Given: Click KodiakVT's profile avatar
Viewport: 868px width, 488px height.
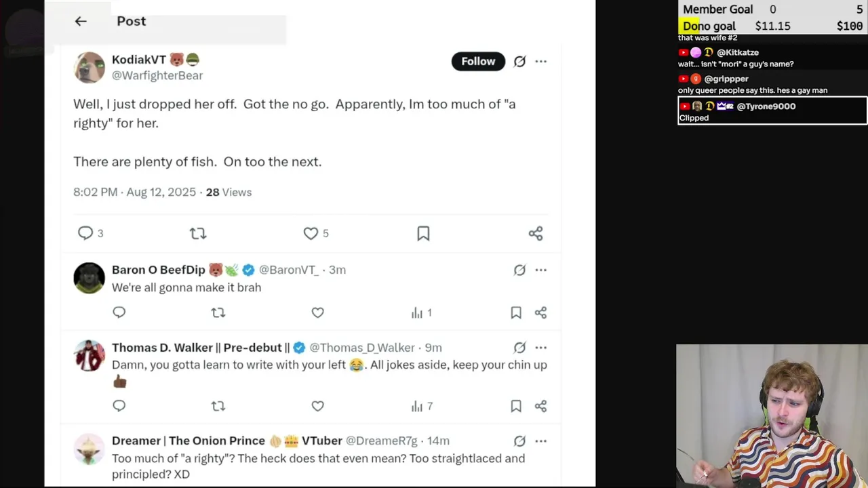Looking at the screenshot, I should click(x=90, y=67).
